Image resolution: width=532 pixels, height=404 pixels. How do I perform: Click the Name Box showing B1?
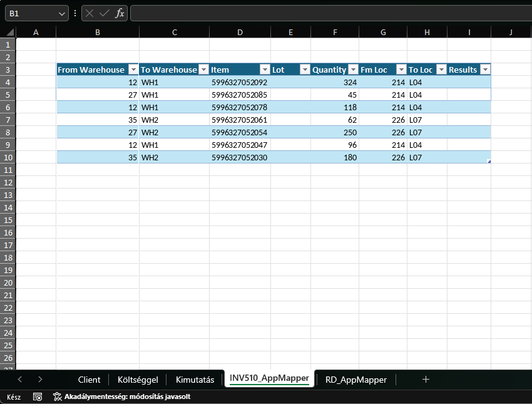tap(32, 14)
